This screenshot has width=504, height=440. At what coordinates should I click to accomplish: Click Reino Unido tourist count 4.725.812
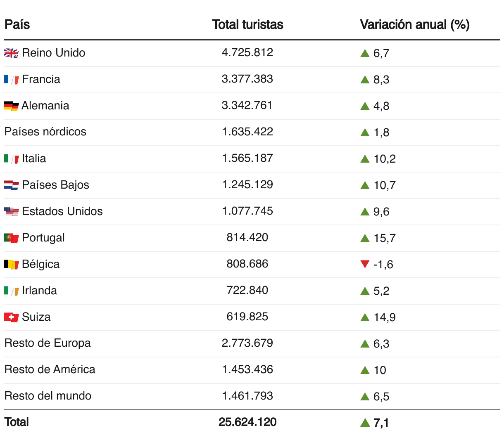coord(247,52)
